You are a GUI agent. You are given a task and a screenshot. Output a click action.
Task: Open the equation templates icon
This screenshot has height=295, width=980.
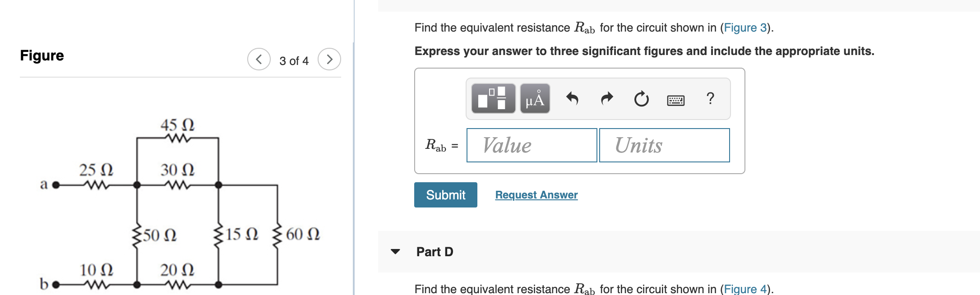[493, 99]
